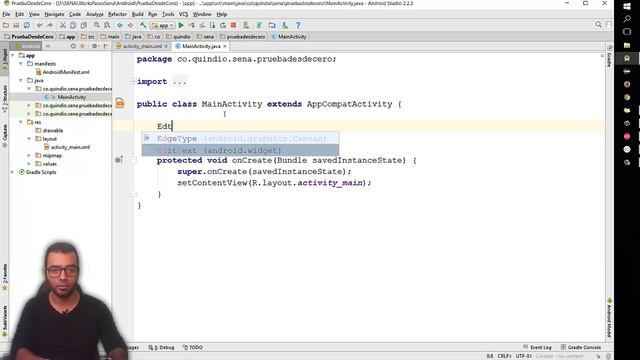Click the red Stop icon

coord(233,25)
